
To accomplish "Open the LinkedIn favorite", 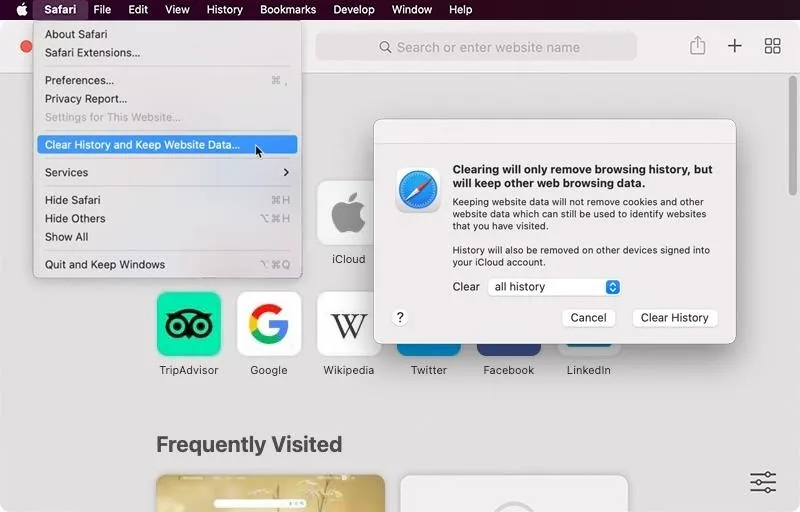I will 588,350.
